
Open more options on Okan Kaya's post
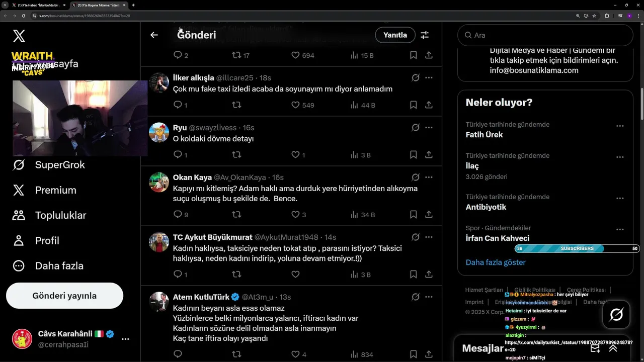(429, 177)
